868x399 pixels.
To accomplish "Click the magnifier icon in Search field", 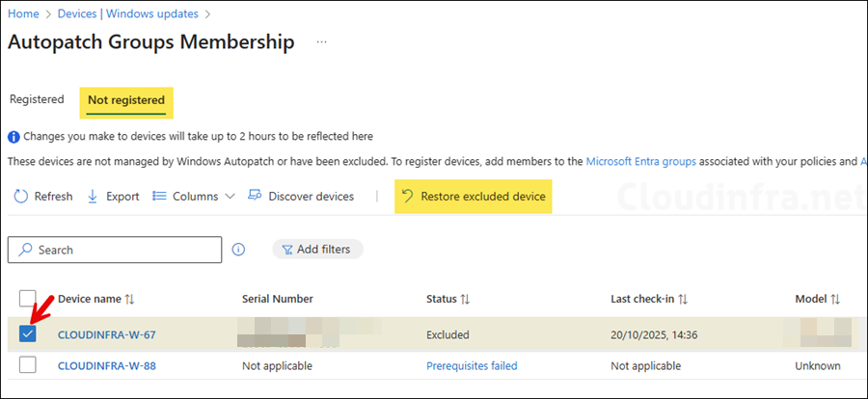I will tap(25, 250).
